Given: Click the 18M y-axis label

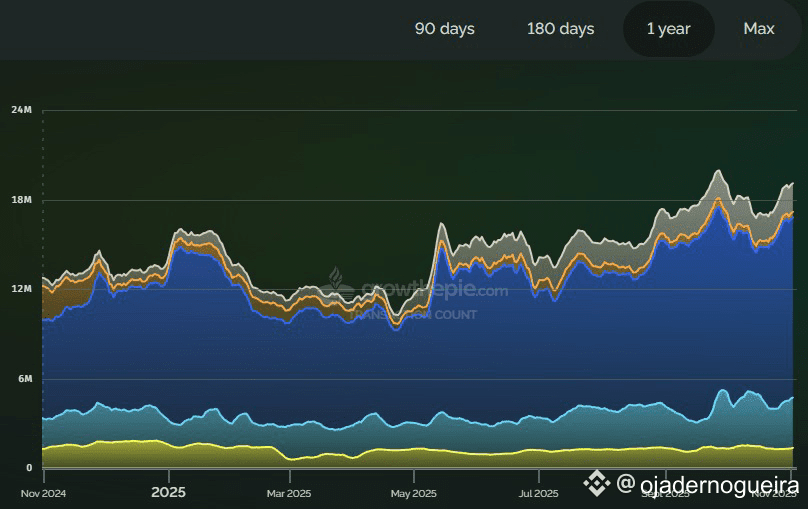Looking at the screenshot, I should coord(22,200).
